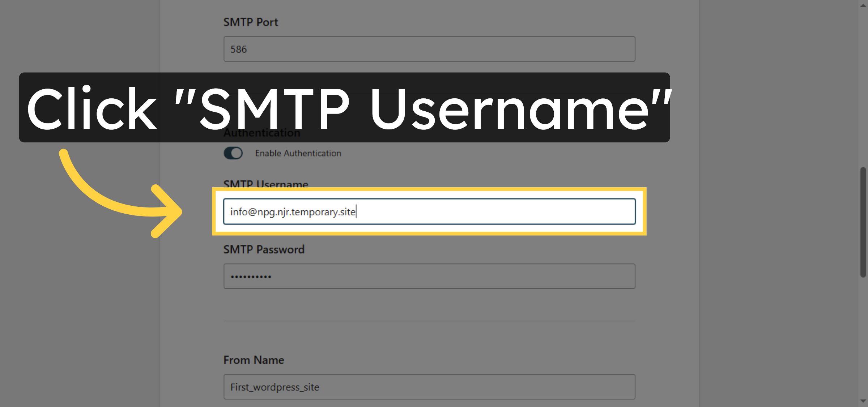Screen dimensions: 868x407
Task: Select the From Name field with First_wordpress_site
Action: [429, 387]
